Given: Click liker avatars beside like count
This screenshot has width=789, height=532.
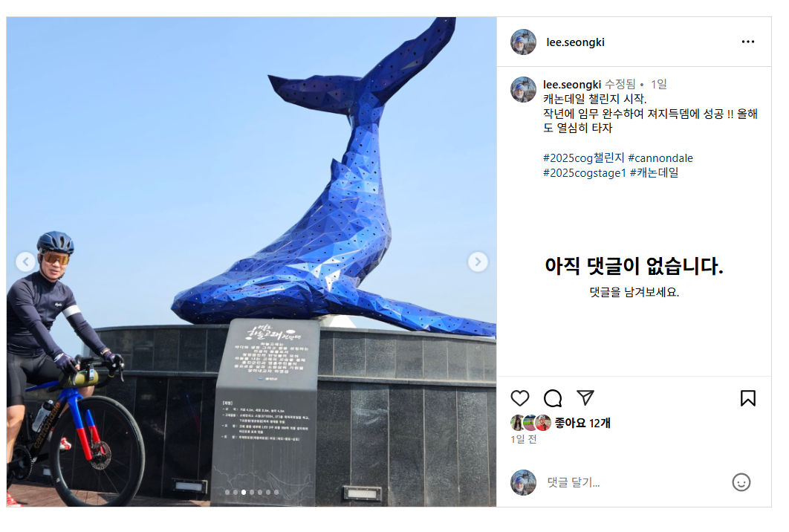Looking at the screenshot, I should pos(530,423).
